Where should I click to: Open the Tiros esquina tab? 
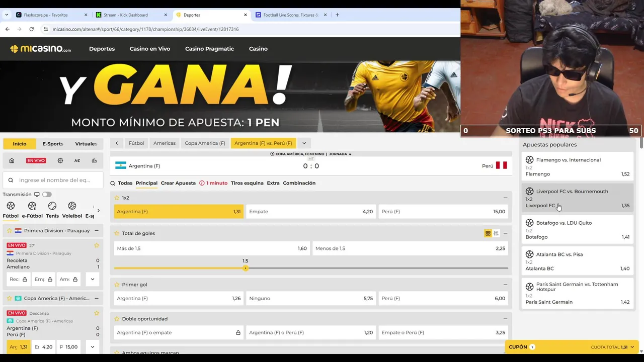247,183
